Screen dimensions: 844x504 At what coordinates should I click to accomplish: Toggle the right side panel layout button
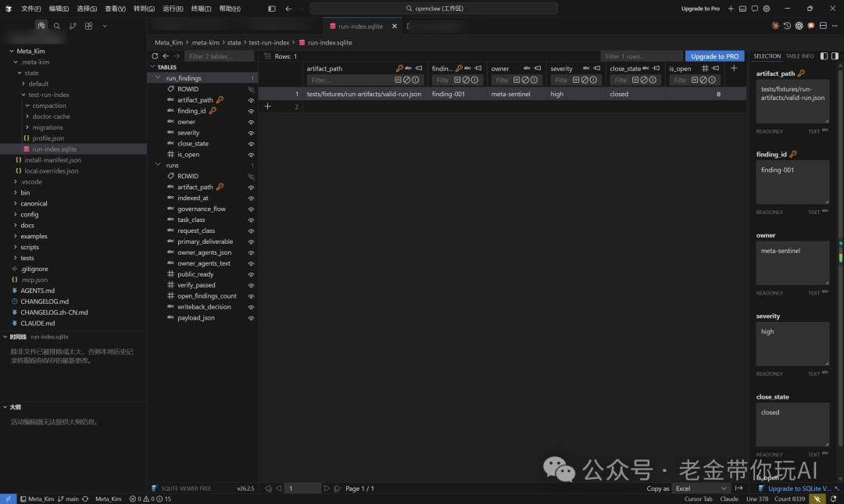835,56
